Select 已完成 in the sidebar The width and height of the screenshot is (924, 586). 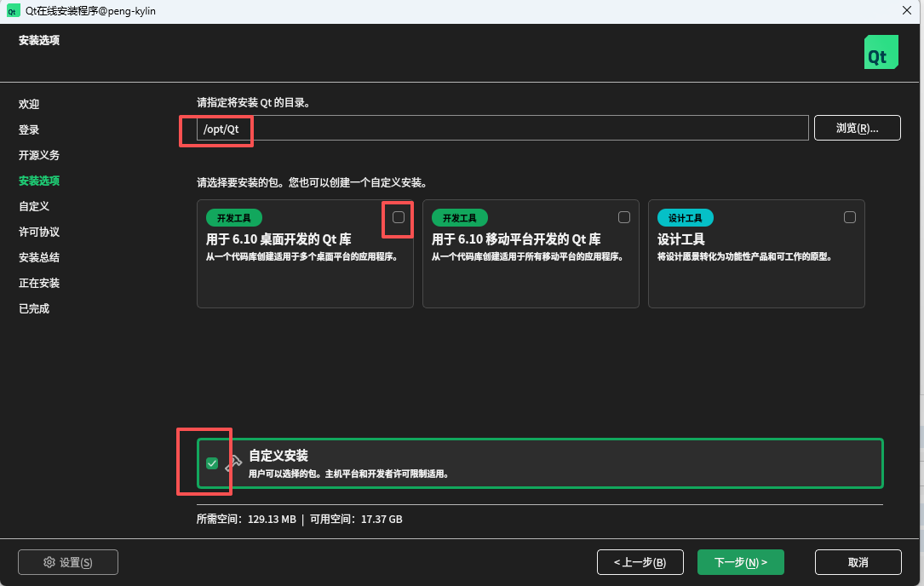(34, 308)
